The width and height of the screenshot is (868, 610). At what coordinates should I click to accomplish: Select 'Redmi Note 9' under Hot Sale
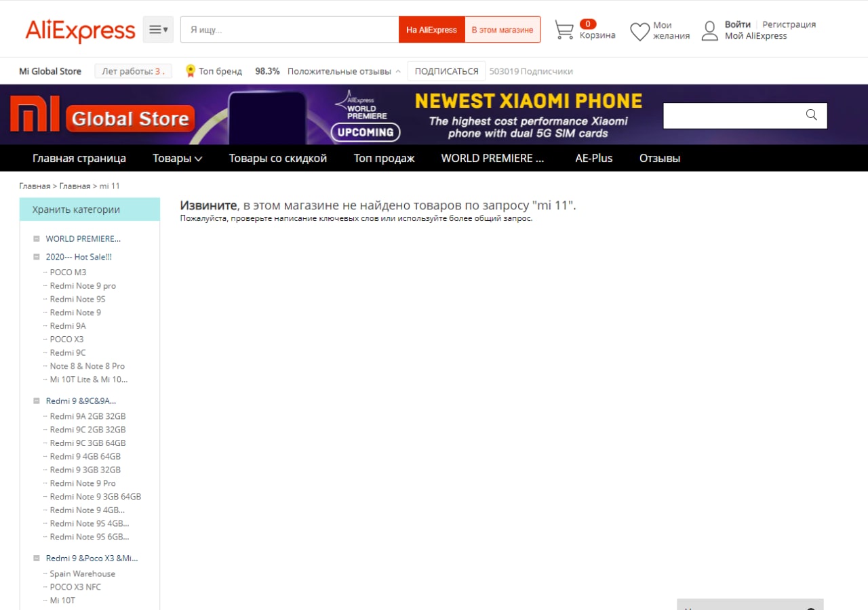coord(75,312)
